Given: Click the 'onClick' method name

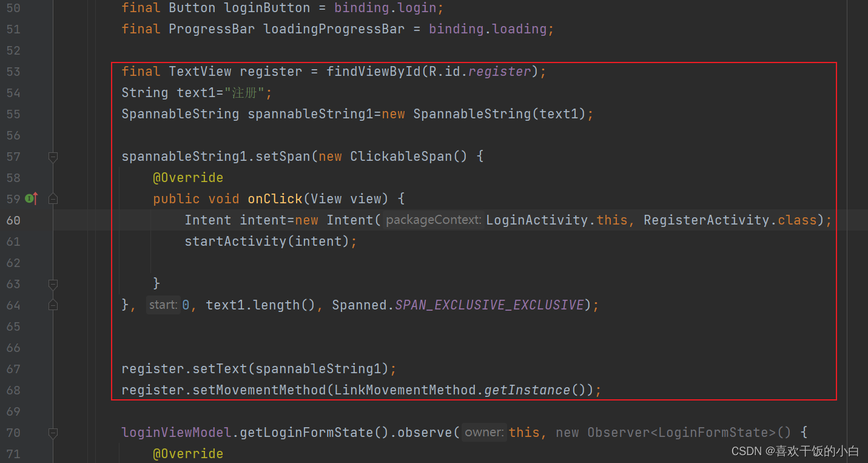Looking at the screenshot, I should (275, 199).
